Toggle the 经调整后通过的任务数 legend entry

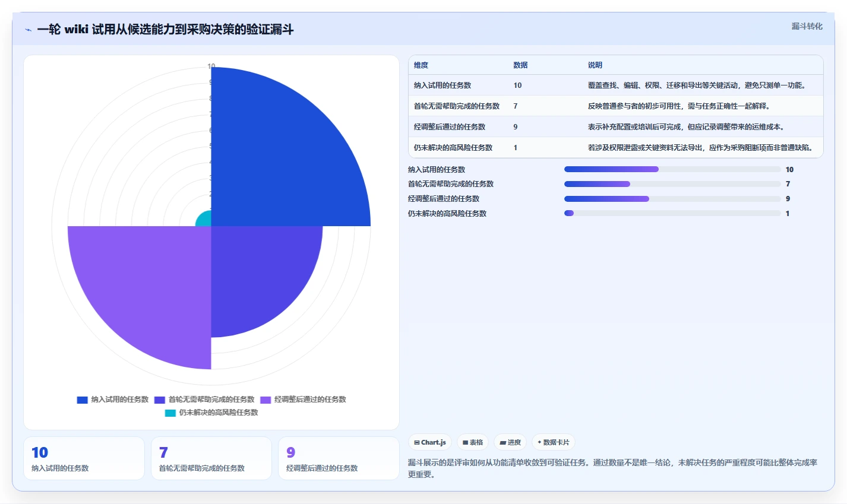[303, 400]
